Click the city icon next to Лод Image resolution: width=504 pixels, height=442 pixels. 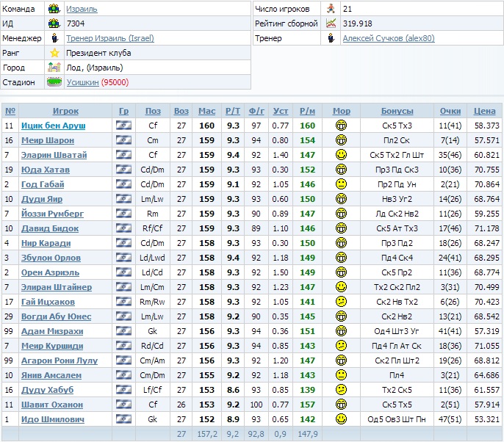pyautogui.click(x=54, y=68)
